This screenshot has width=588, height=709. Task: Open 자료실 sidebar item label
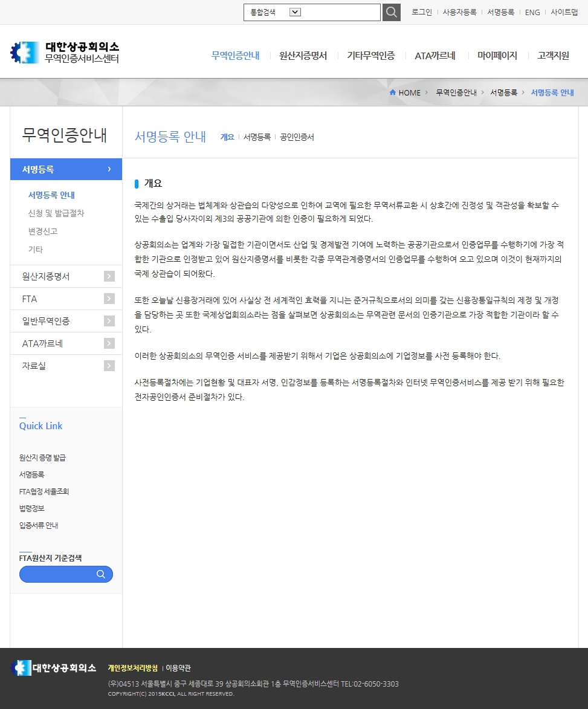tap(34, 366)
